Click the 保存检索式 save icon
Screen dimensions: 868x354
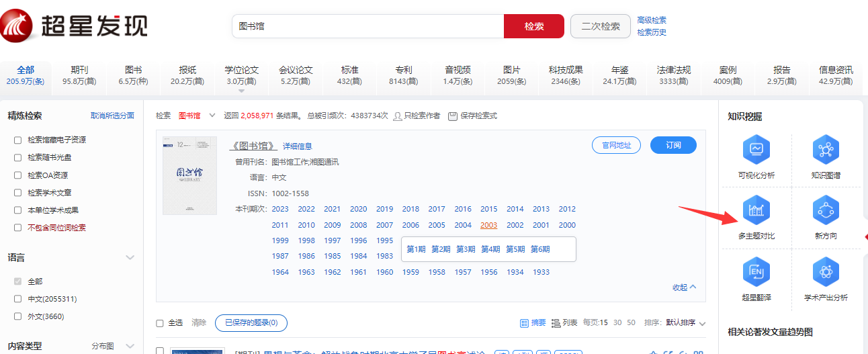(452, 116)
